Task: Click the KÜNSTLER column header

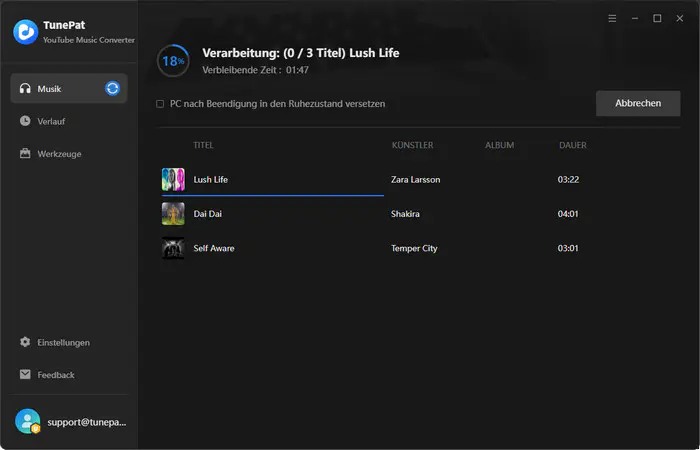Action: coord(412,145)
